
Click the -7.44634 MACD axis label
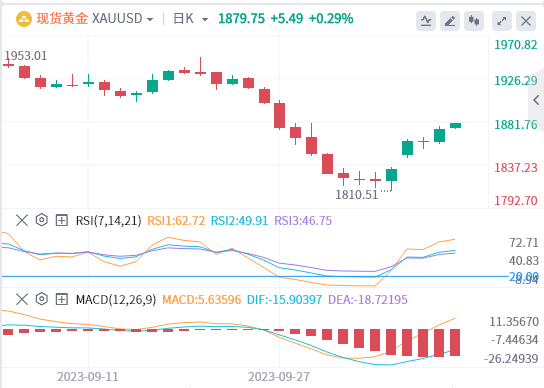[x=515, y=340]
